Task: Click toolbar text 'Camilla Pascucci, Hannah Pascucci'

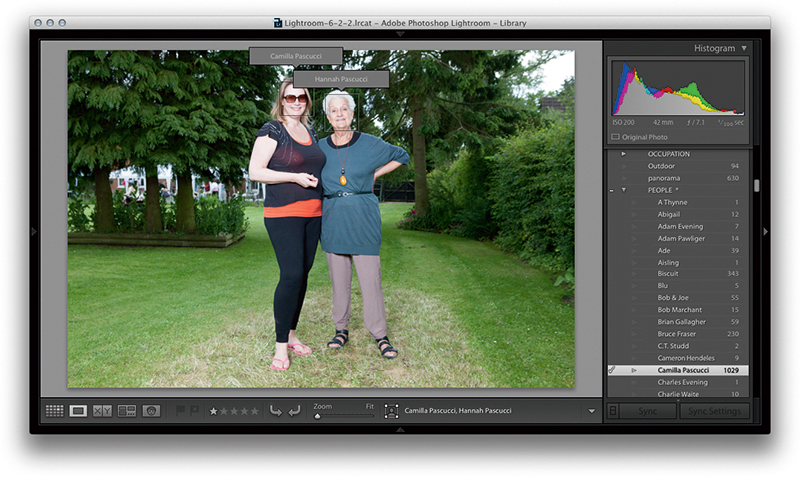Action: pyautogui.click(x=458, y=410)
